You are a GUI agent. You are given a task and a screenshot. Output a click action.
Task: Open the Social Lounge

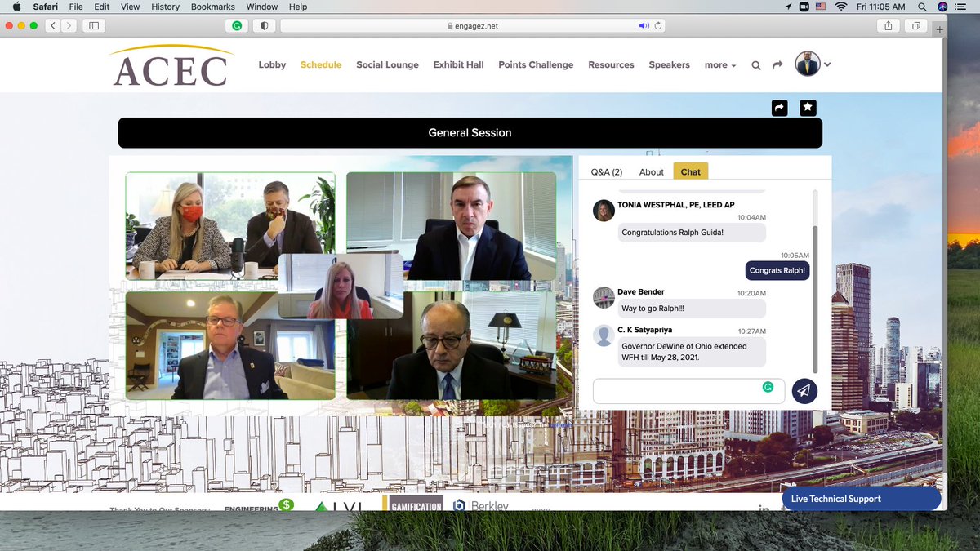(387, 64)
